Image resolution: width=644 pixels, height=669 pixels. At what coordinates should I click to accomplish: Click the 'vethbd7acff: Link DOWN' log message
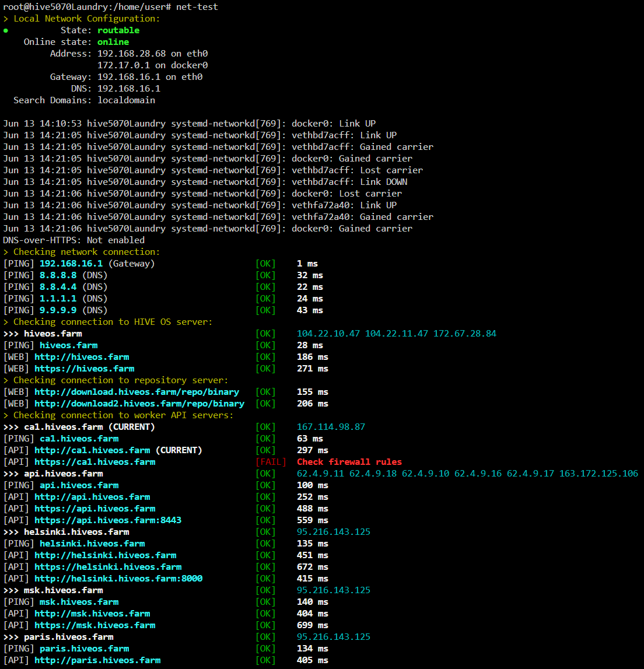pyautogui.click(x=349, y=182)
